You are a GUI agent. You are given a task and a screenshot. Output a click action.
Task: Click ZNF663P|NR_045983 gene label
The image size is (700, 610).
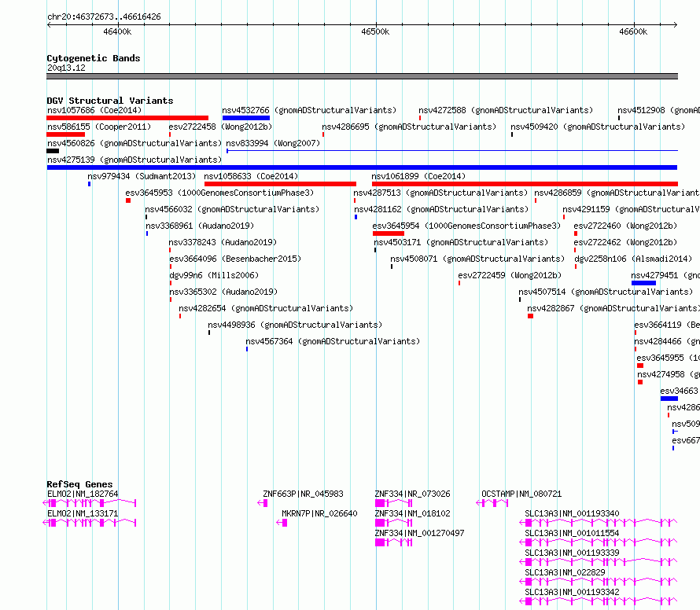[x=303, y=494]
